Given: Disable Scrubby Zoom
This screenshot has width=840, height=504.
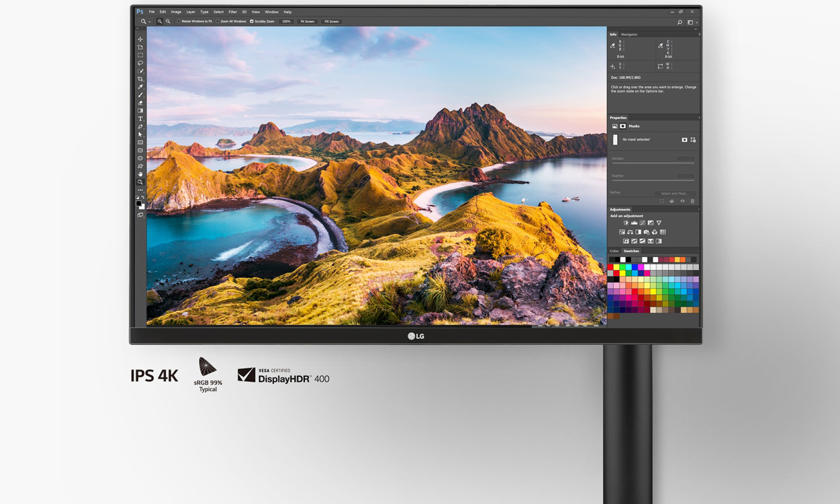Looking at the screenshot, I should coord(251,21).
